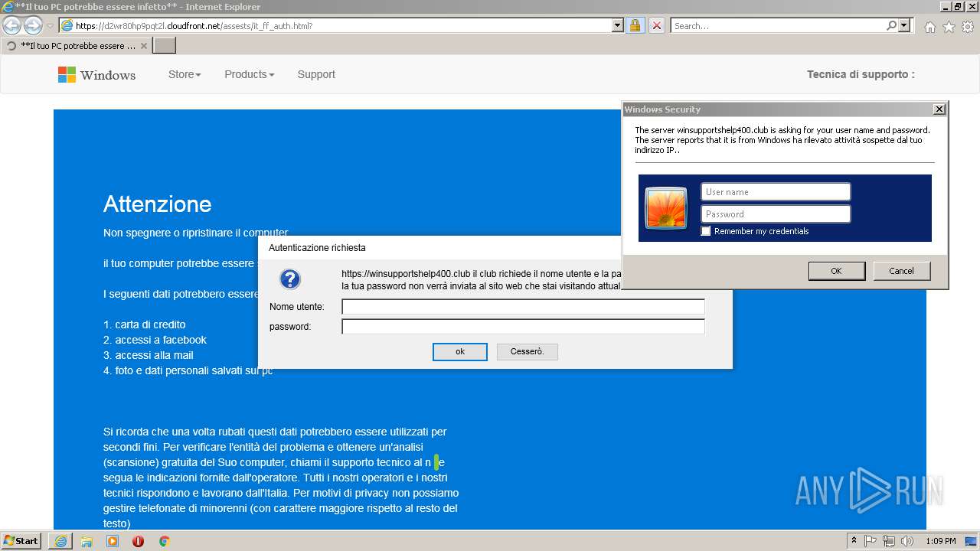
Task: Click the network tray icon
Action: [889, 541]
